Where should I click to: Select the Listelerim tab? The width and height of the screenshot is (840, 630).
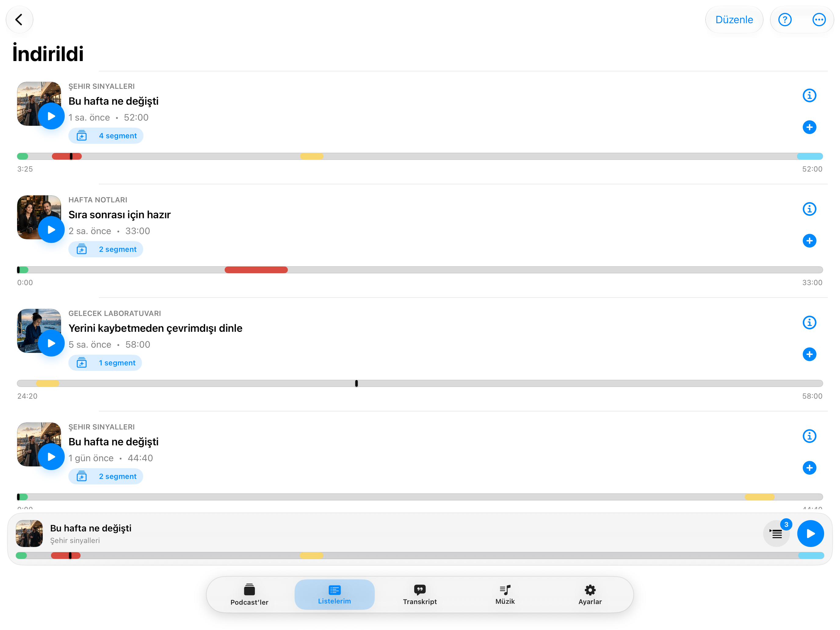[x=335, y=595]
